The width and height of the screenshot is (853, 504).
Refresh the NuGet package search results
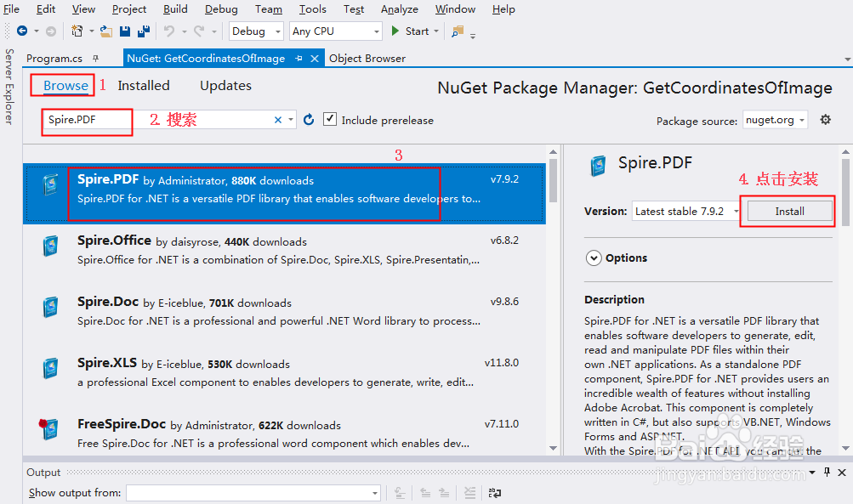[x=309, y=120]
